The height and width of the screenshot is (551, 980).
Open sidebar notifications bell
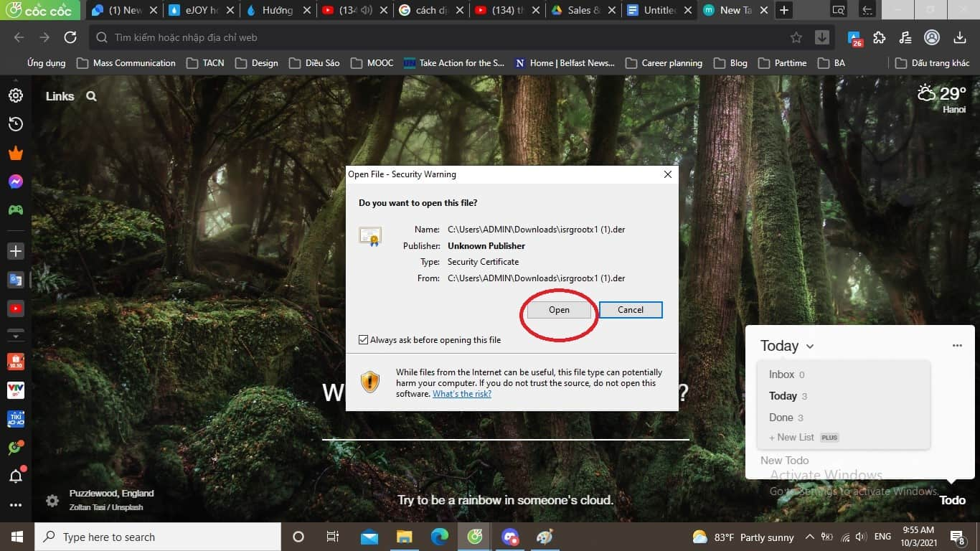15,476
